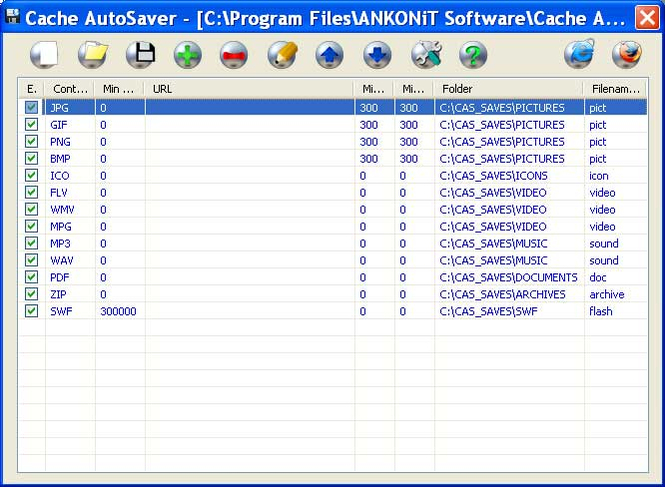Click the 300000 min size value
The height and width of the screenshot is (487, 665).
(x=118, y=311)
